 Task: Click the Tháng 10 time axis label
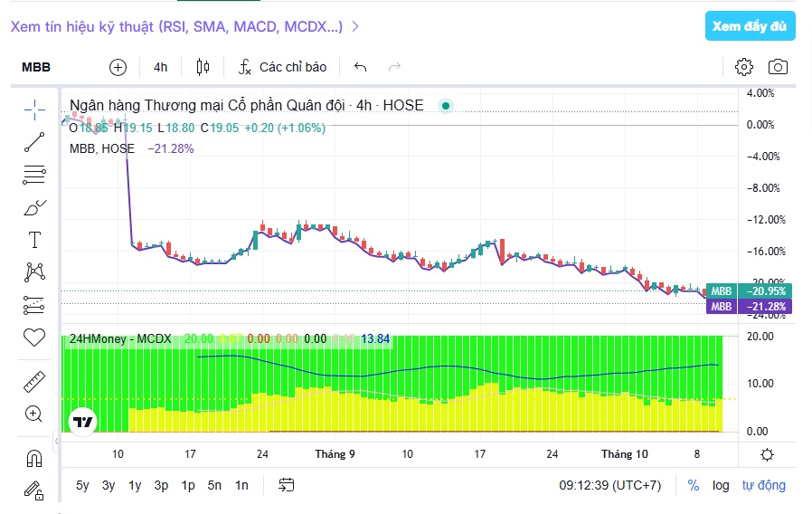tap(625, 454)
